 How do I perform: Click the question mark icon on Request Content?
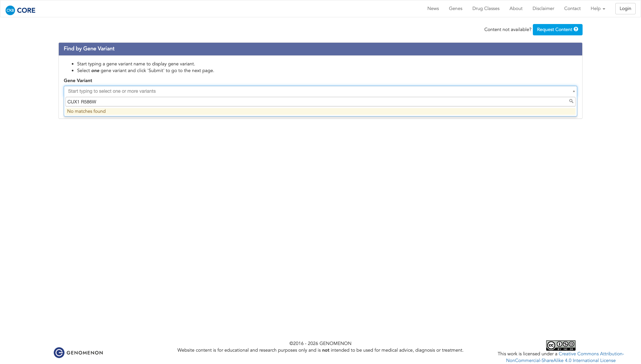click(576, 29)
